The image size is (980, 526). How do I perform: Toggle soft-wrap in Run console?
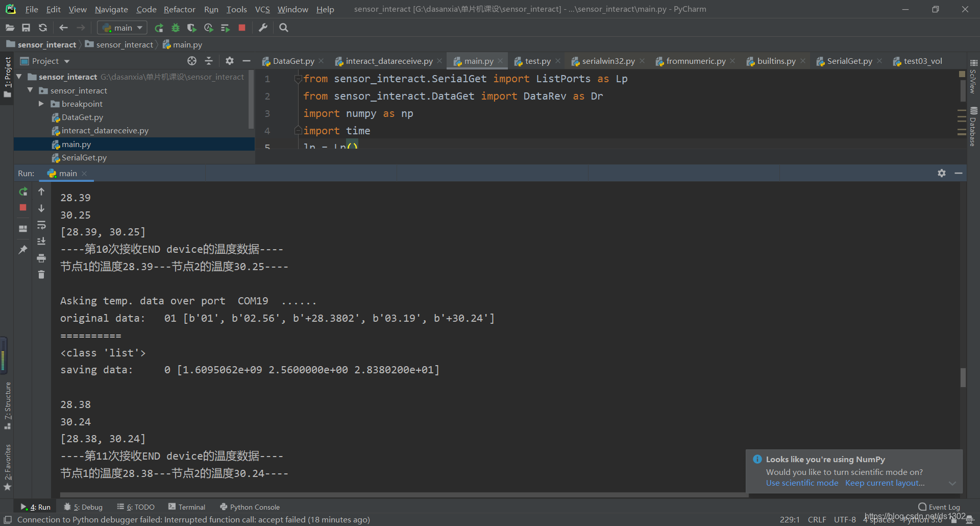pyautogui.click(x=41, y=225)
